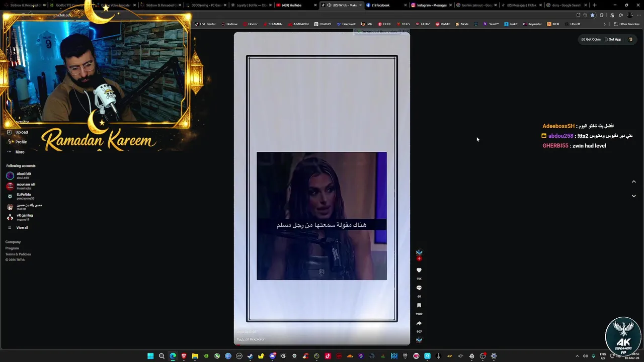644x362 pixels.
Task: Mute the TikTok tab speaker icon
Action: pyautogui.click(x=329, y=5)
